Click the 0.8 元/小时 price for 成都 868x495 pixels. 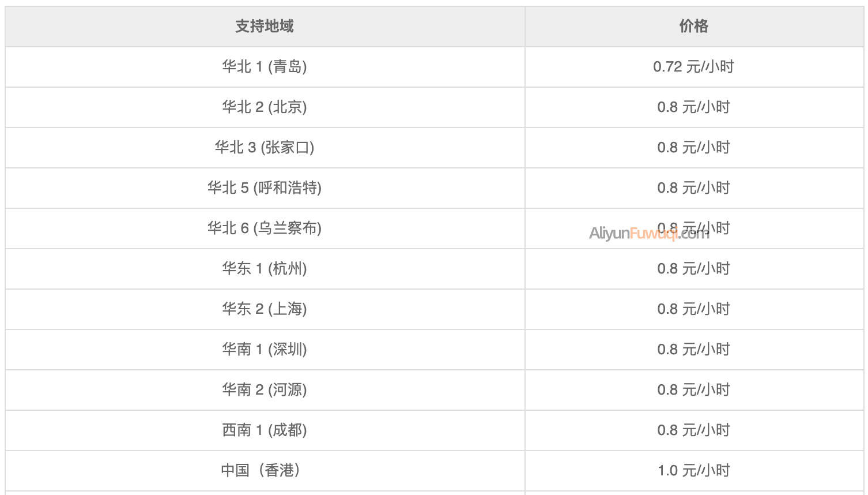(x=694, y=430)
